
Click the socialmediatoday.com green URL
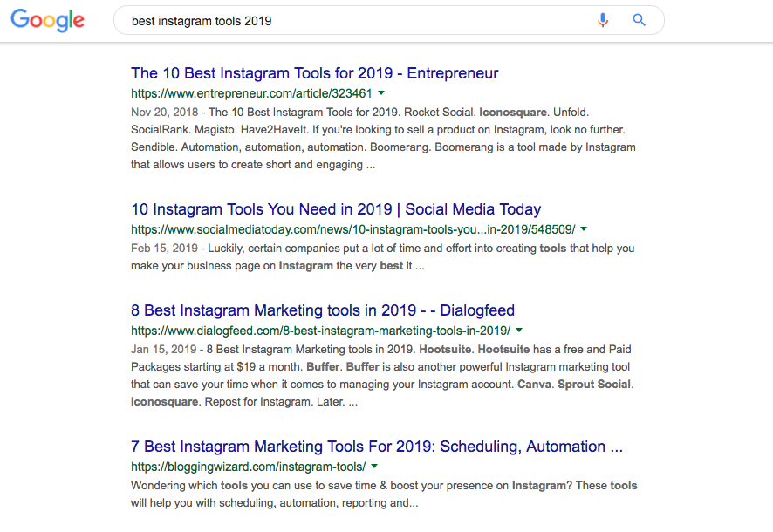point(353,229)
